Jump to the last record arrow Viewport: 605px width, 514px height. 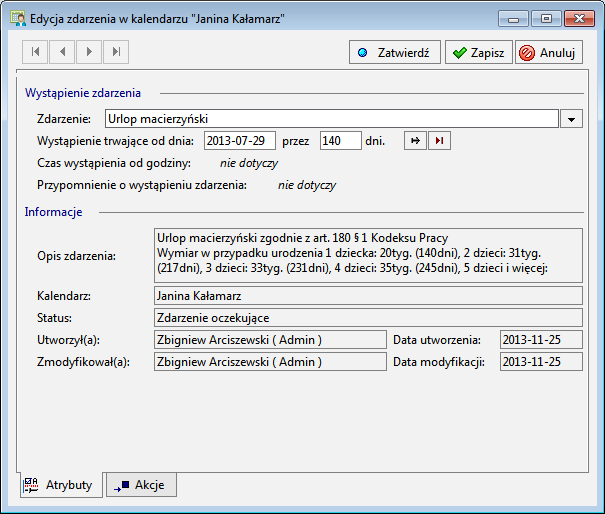click(116, 52)
